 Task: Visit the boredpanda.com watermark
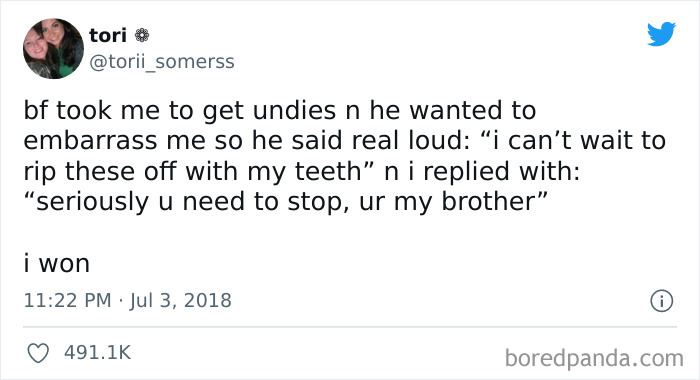tap(594, 358)
